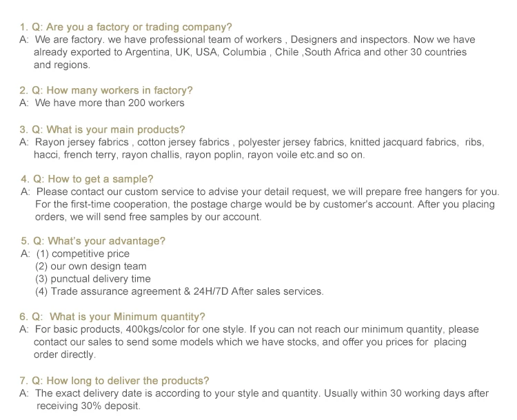
Task: Click the line starting "The exact delivery date"
Action: coord(262,393)
